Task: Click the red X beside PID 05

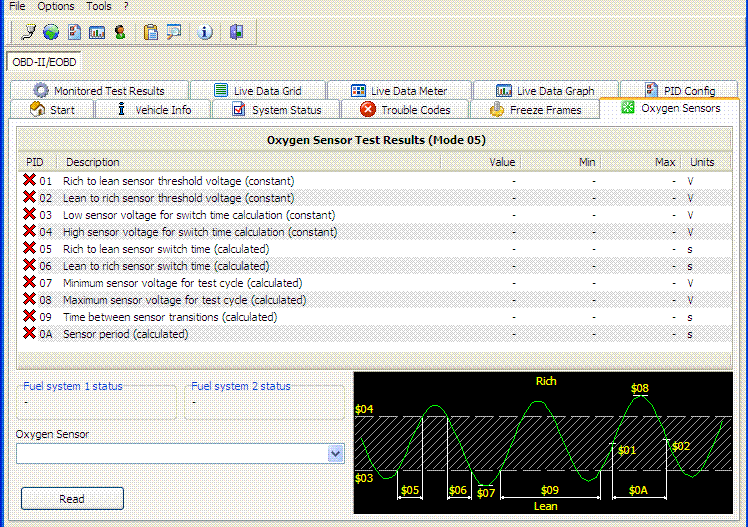Action: click(30, 248)
